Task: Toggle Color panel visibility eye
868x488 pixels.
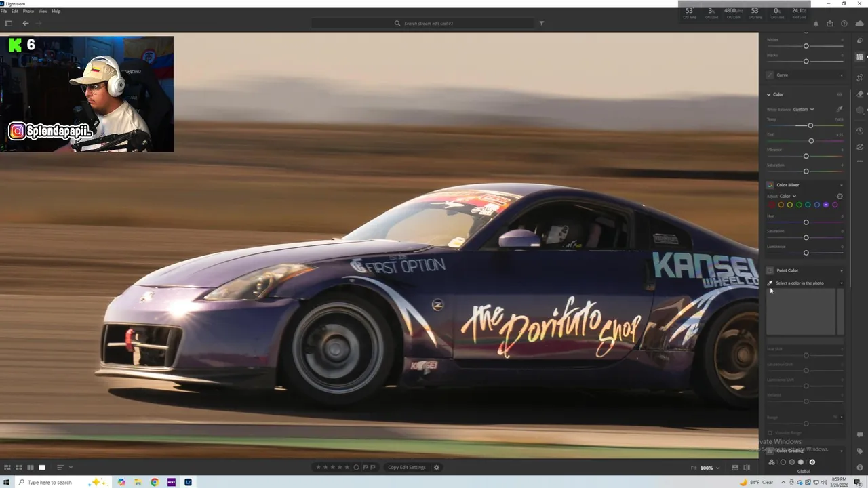Action: 840,94
